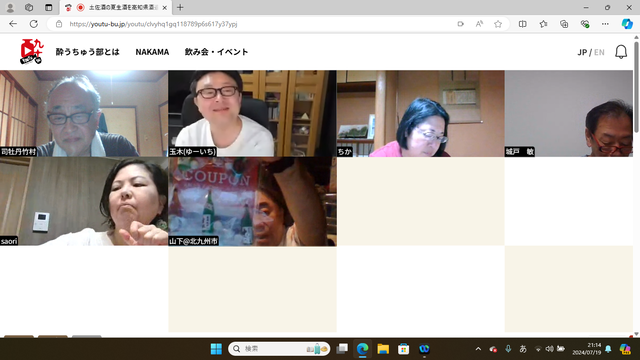The width and height of the screenshot is (640, 360).
Task: Open Browser essentials heart icon
Action: tap(584, 24)
